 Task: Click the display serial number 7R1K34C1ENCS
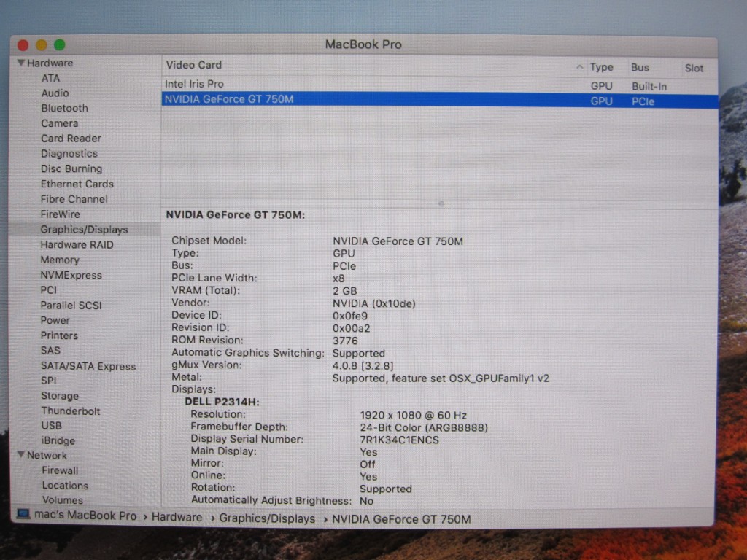(399, 440)
